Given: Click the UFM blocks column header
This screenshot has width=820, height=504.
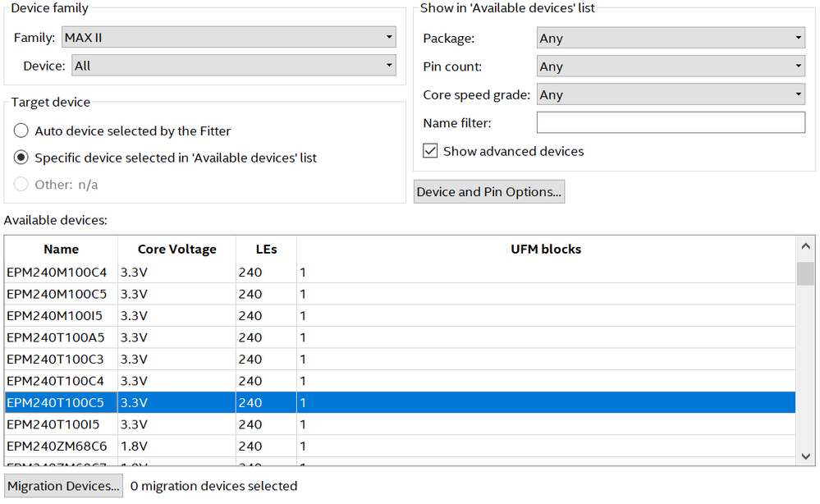Looking at the screenshot, I should (x=545, y=250).
